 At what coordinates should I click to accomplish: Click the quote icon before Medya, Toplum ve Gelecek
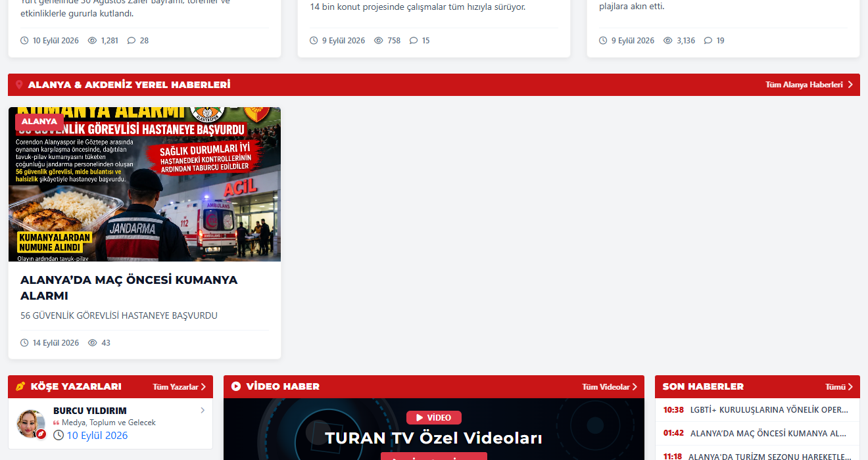coord(57,423)
